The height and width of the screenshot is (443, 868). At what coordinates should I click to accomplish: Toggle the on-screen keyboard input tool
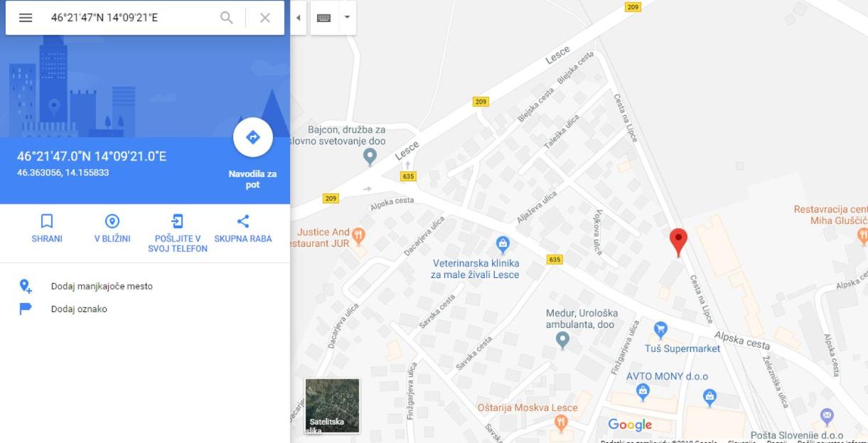click(324, 18)
